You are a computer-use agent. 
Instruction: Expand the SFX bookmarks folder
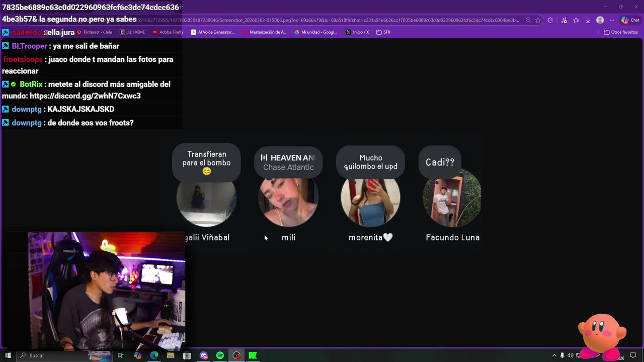[383, 32]
